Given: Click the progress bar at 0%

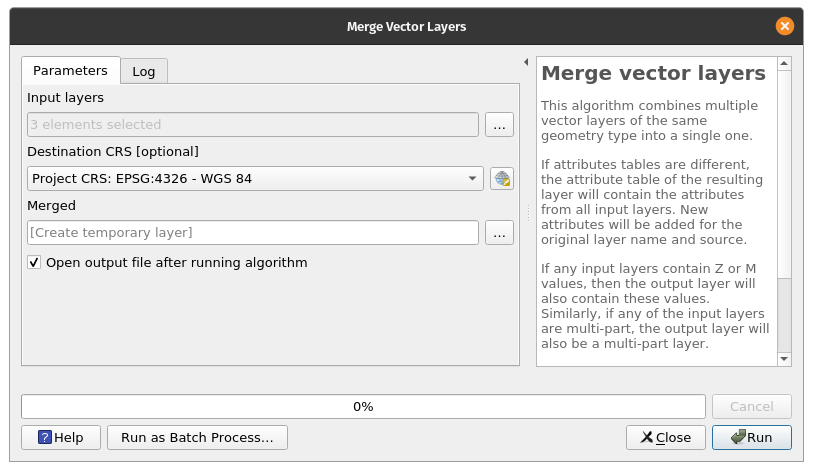Looking at the screenshot, I should click(363, 407).
